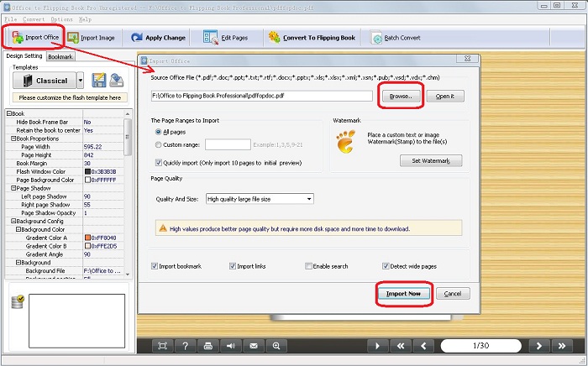This screenshot has height=366, width=588.
Task: Toggle fullscreen in the flipbook bar
Action: (x=162, y=346)
